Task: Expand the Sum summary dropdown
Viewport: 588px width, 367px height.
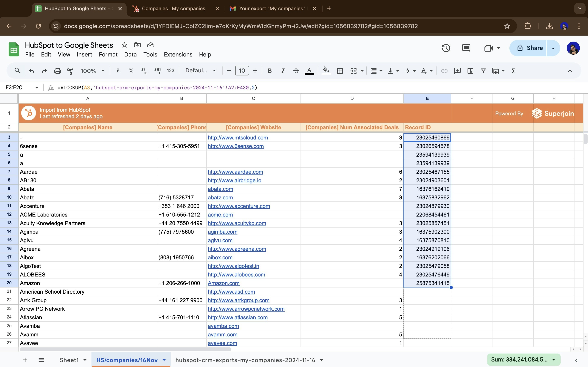Action: tap(554, 359)
